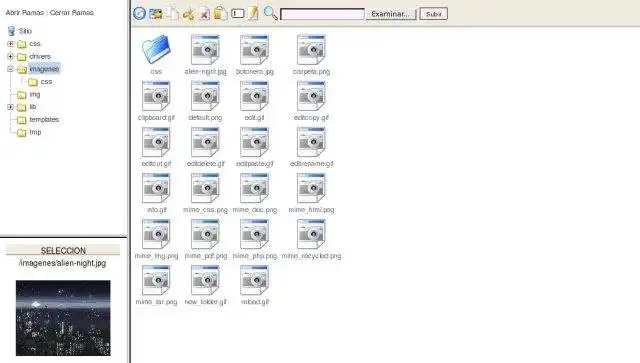This screenshot has width=640, height=363.
Task: Click the /imagenes/alien-night.jpg selection path
Action: 63,263
